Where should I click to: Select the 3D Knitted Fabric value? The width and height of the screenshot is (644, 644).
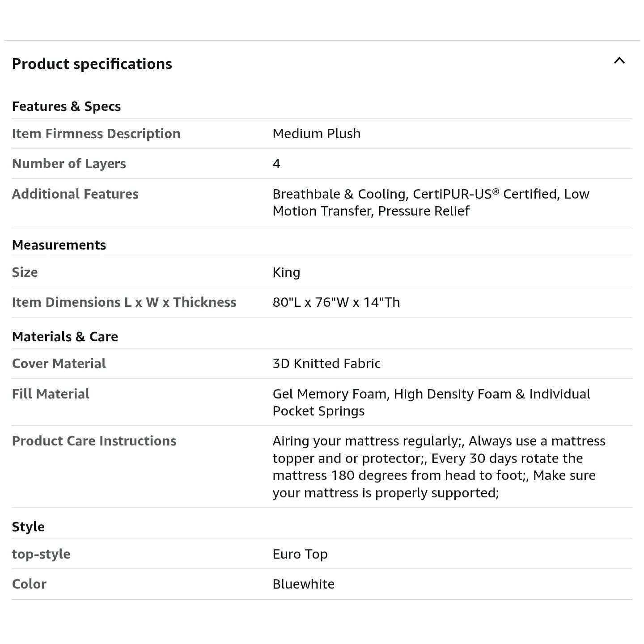(x=326, y=364)
